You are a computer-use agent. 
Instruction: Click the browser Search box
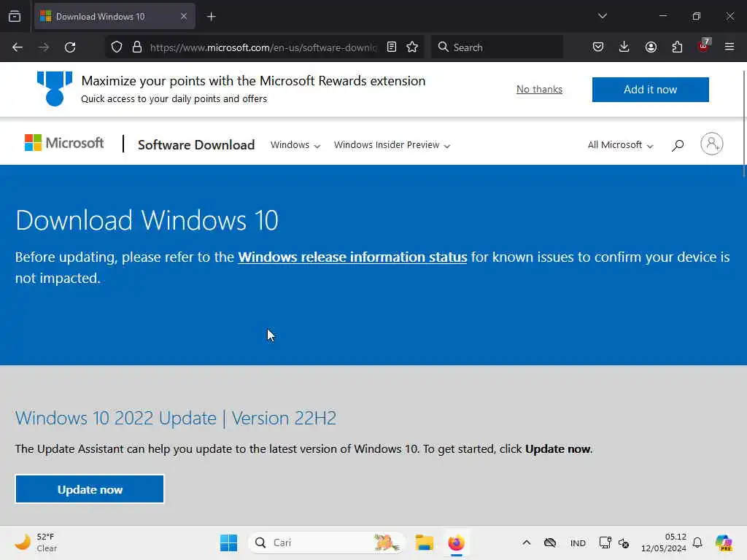click(498, 47)
